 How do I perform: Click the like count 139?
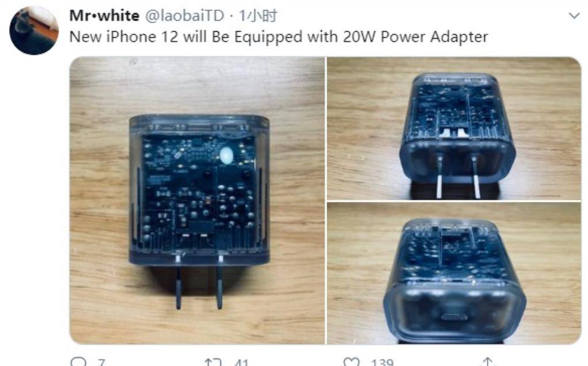pos(382,363)
